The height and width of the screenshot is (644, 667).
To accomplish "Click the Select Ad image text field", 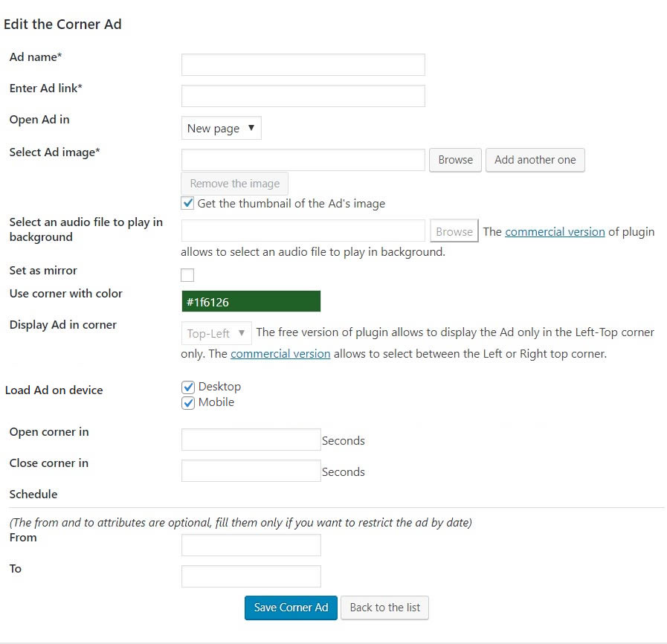I will click(303, 160).
